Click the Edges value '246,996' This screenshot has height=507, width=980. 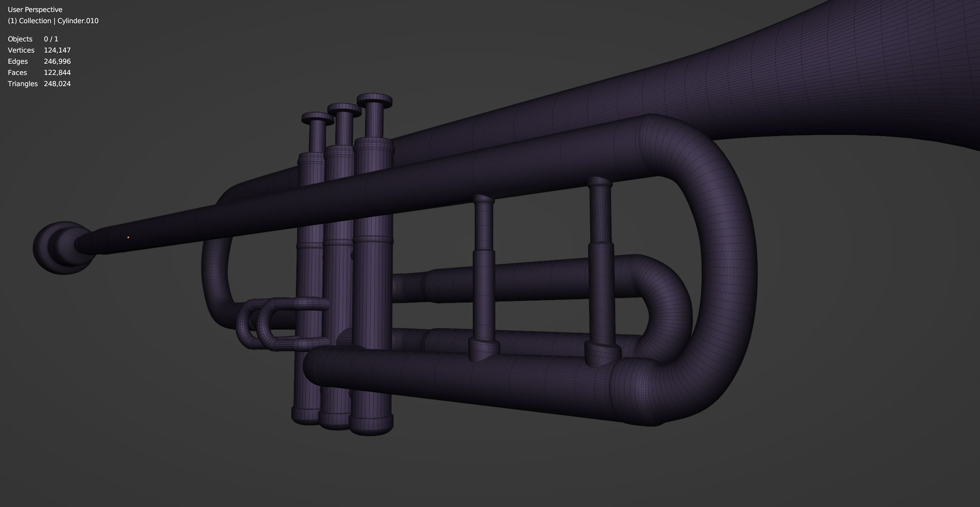click(x=57, y=61)
